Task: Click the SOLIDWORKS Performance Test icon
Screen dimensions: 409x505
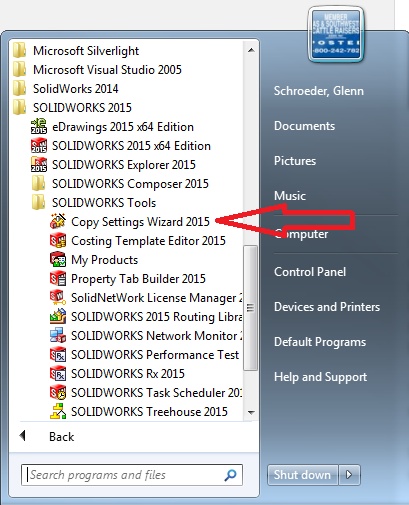Action: click(58, 354)
